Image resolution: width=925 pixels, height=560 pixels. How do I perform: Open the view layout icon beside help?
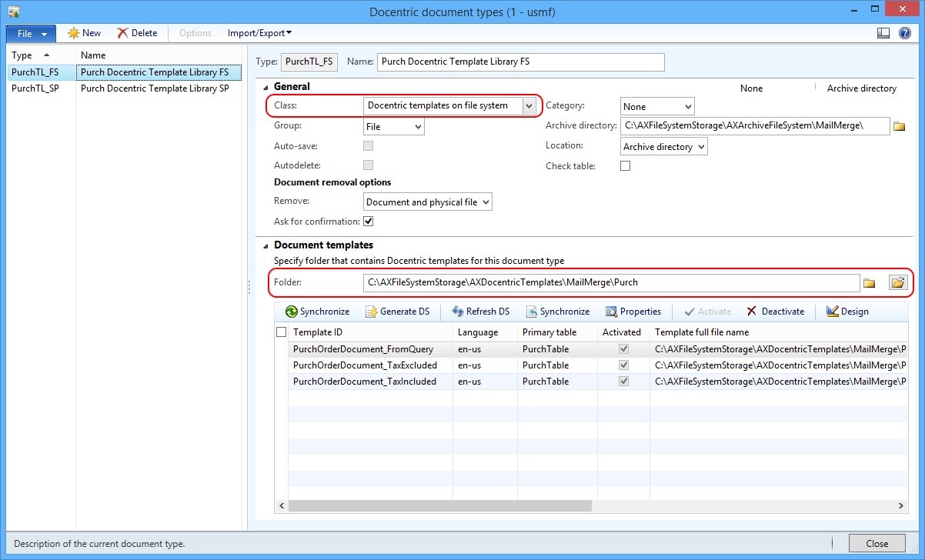coord(883,33)
